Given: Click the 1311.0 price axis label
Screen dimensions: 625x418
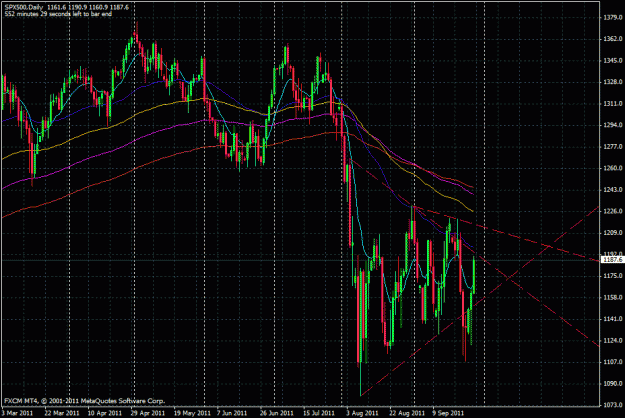Looking at the screenshot, I should (x=613, y=104).
